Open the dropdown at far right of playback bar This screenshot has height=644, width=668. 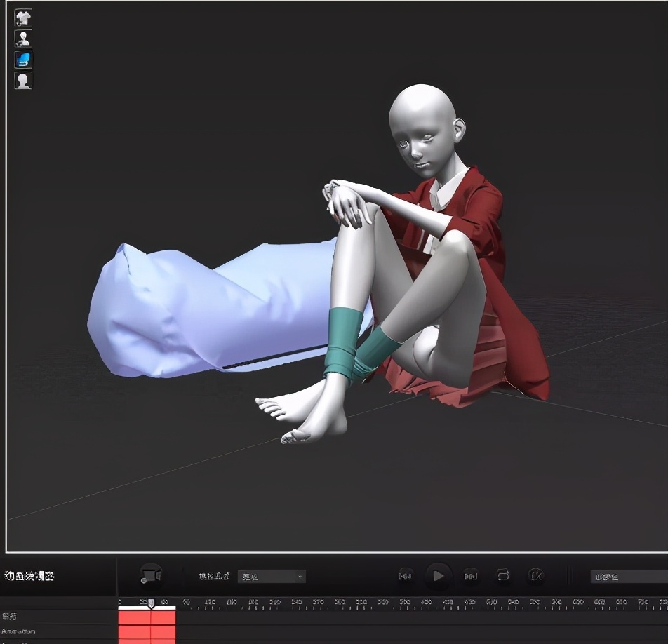[x=629, y=577]
